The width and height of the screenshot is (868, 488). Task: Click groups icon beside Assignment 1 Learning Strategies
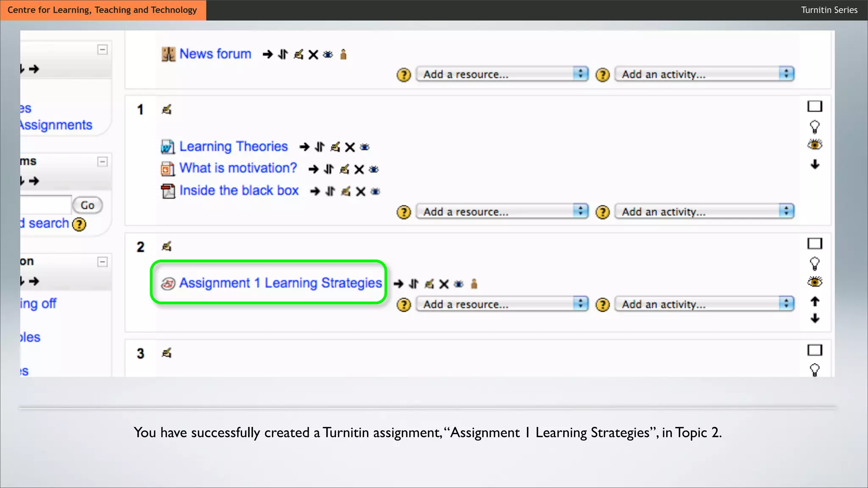(x=474, y=284)
